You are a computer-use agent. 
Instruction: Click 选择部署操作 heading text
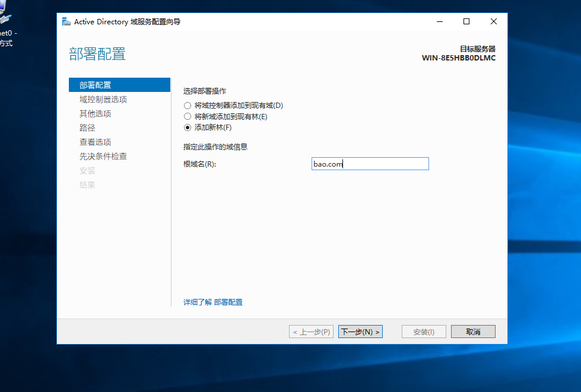[205, 91]
